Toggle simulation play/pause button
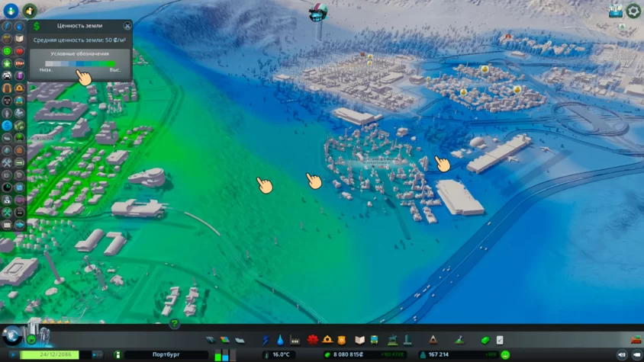Image resolution: width=644 pixels, height=362 pixels. coord(13,354)
